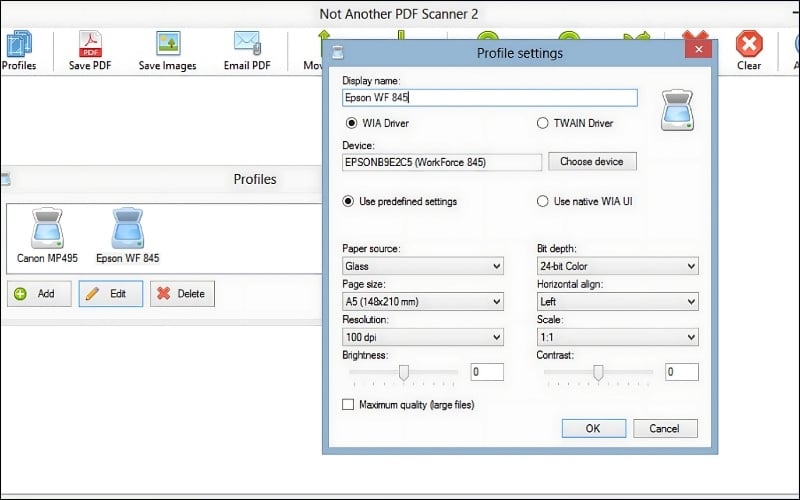
Task: Click the Choose device button
Action: click(x=592, y=162)
